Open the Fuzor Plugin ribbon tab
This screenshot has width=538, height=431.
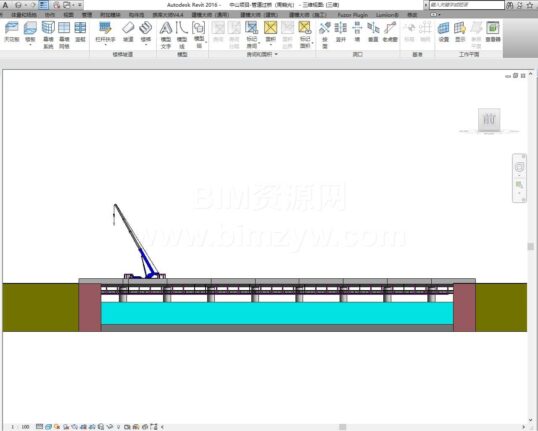(x=352, y=15)
